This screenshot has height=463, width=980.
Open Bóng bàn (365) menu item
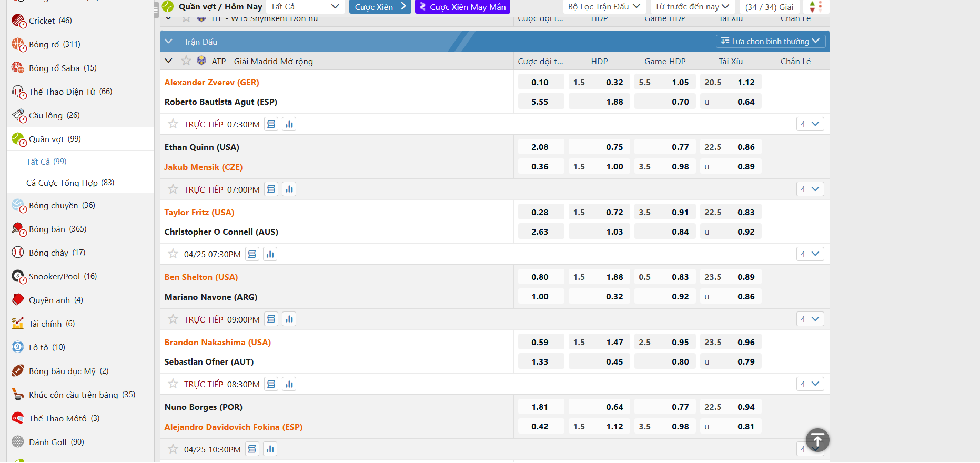pos(80,229)
